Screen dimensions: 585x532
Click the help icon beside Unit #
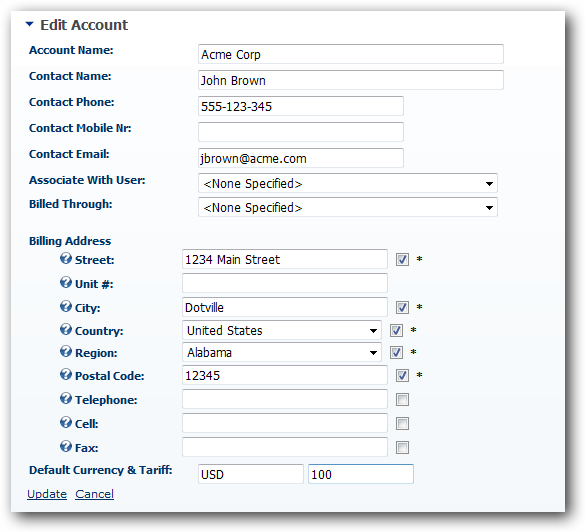point(66,282)
